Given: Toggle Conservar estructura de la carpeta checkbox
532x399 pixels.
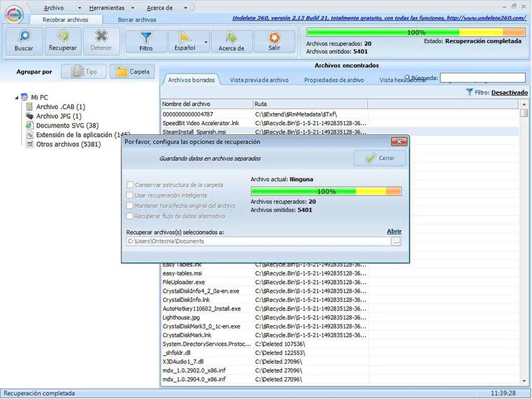Looking at the screenshot, I should tap(130, 184).
